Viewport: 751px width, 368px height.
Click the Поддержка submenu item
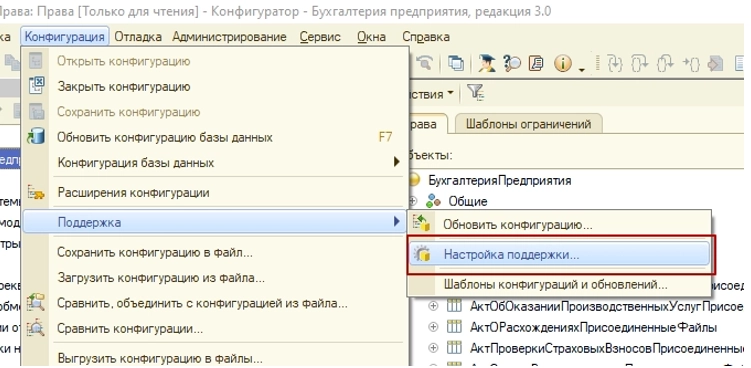tap(215, 222)
